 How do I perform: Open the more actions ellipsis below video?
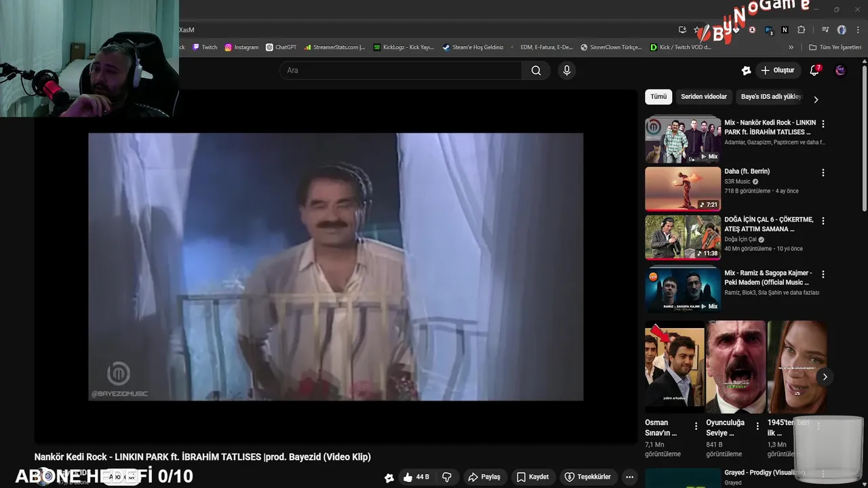click(x=629, y=477)
